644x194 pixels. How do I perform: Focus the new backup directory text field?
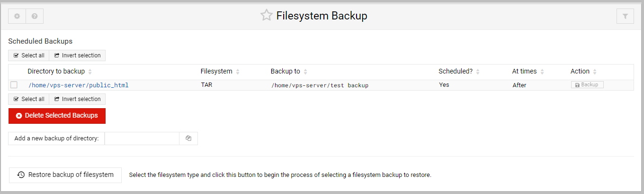coord(142,139)
